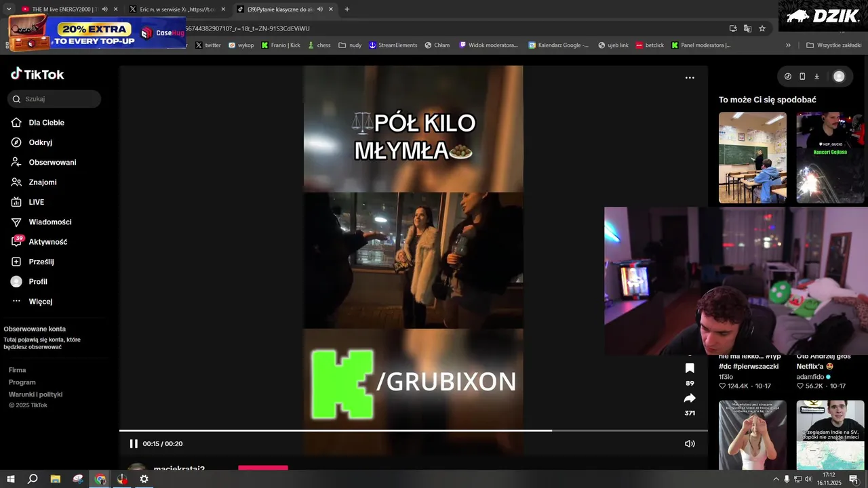Mute the ENERGY2000 tab audio icon
The width and height of the screenshot is (868, 488).
coord(104,9)
